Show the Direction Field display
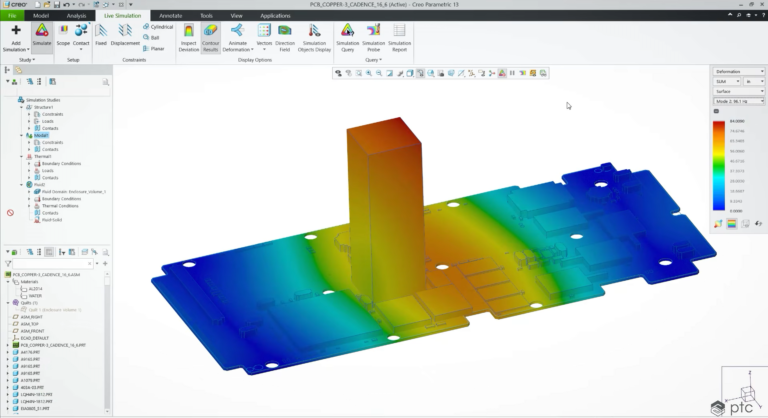 tap(285, 38)
